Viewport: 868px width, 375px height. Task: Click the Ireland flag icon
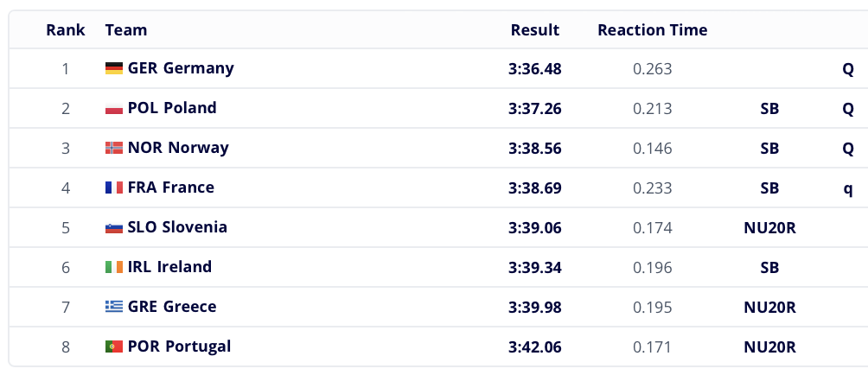pos(114,268)
